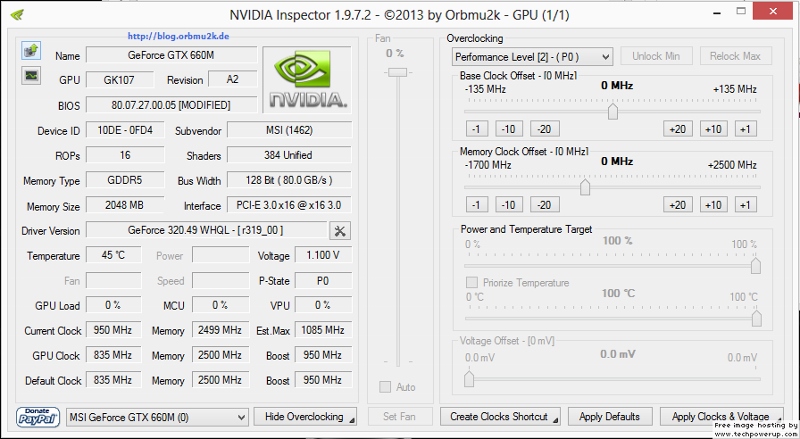Click the Interface value PCI-E 3.0 x16
The height and width of the screenshot is (439, 800).
click(289, 205)
